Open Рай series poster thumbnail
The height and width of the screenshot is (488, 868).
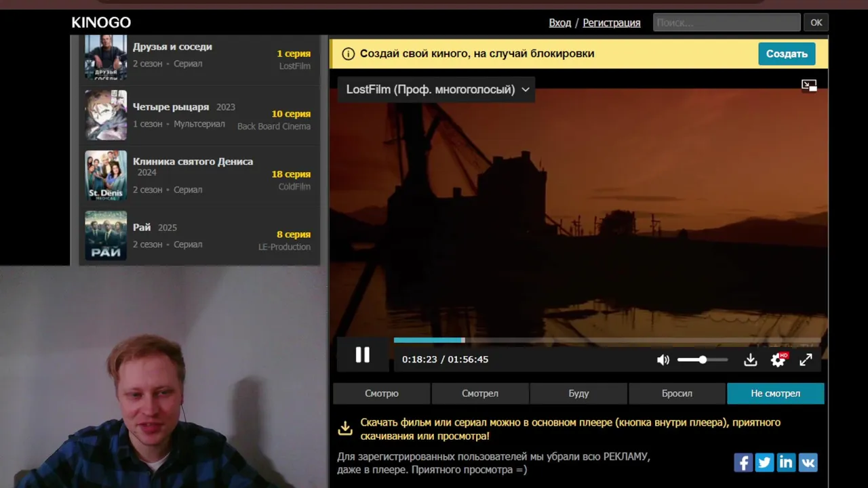click(x=106, y=236)
